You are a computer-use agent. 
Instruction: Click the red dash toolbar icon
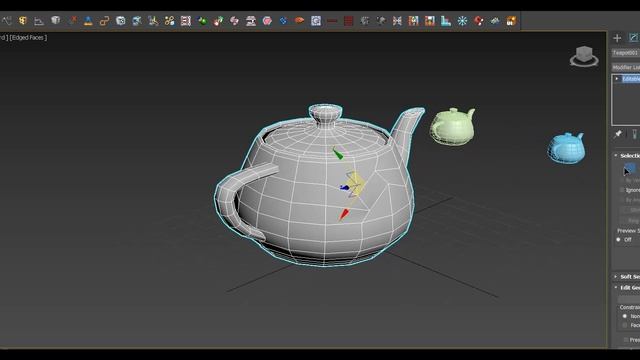pyautogui.click(x=332, y=20)
